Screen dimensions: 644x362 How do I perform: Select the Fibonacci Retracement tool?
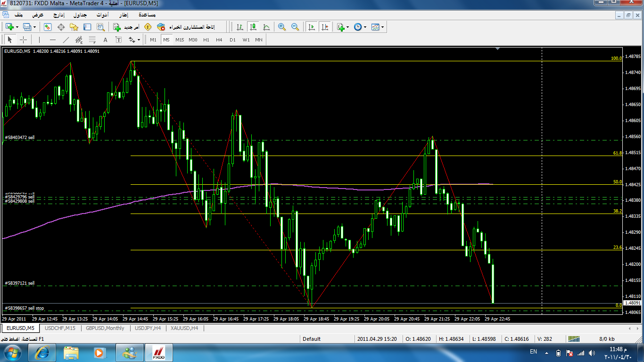pyautogui.click(x=92, y=40)
